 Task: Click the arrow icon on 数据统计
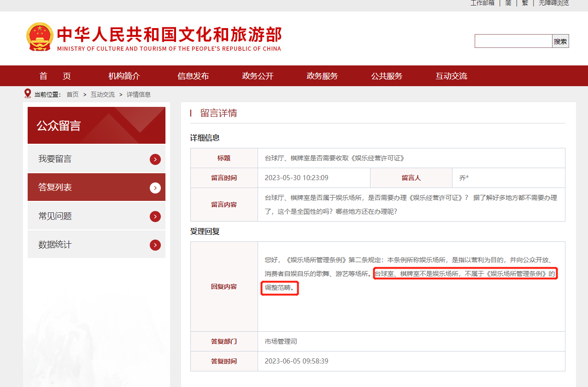155,245
